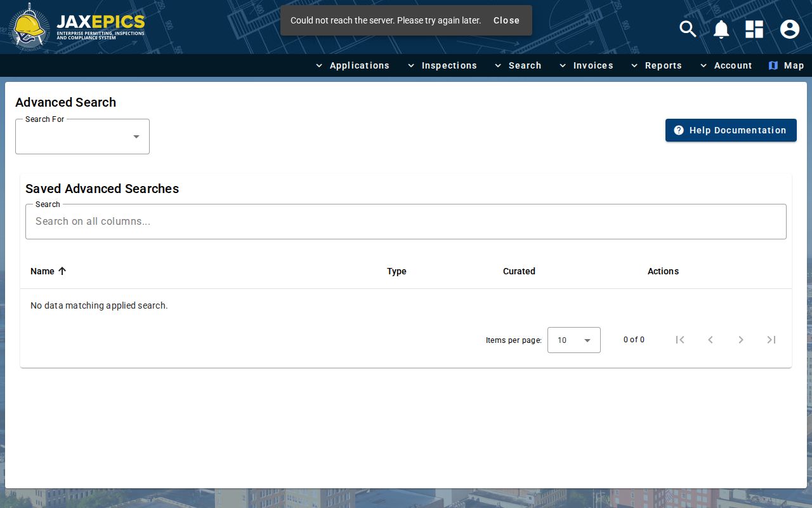Expand the Account menu

[x=726, y=65]
